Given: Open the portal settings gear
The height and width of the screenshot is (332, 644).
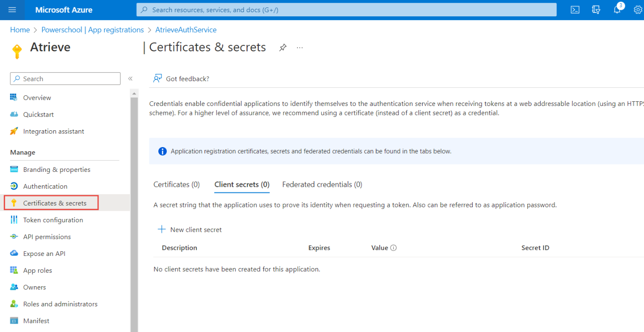Looking at the screenshot, I should point(637,10).
